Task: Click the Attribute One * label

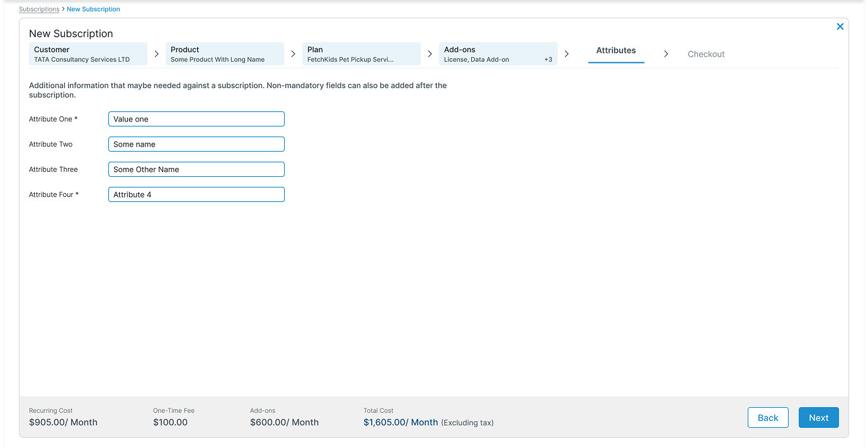Action: [54, 119]
